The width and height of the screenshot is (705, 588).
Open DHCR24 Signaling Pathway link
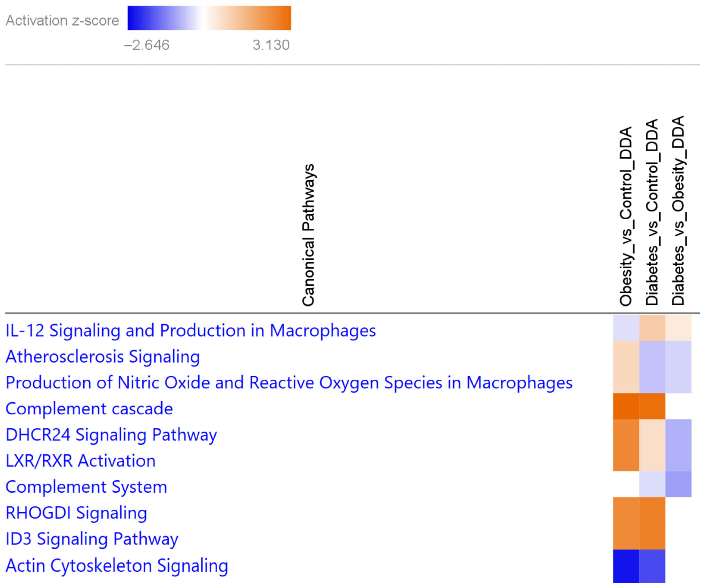click(111, 435)
